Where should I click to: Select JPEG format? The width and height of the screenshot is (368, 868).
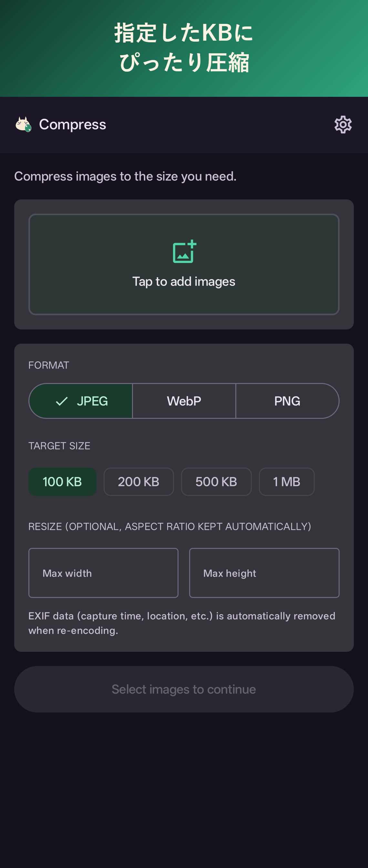(81, 401)
